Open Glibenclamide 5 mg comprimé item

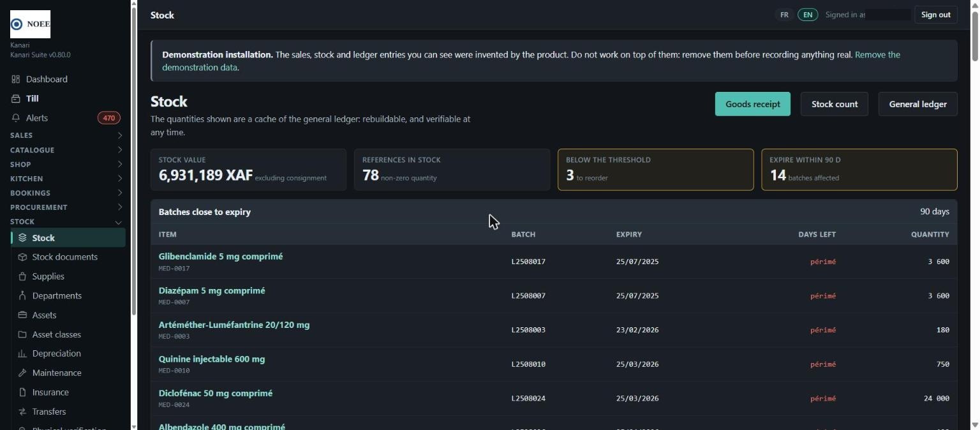pos(221,256)
